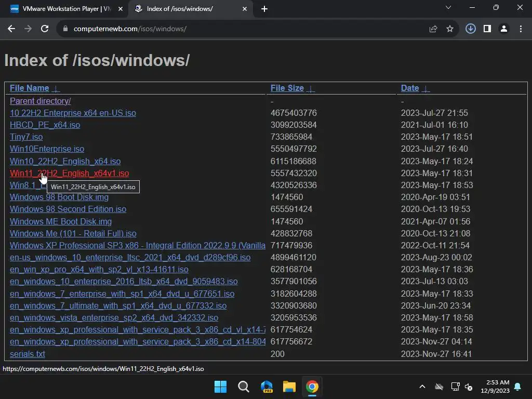The height and width of the screenshot is (399, 532).
Task: Open the Tiny7.iso link
Action: [26, 137]
